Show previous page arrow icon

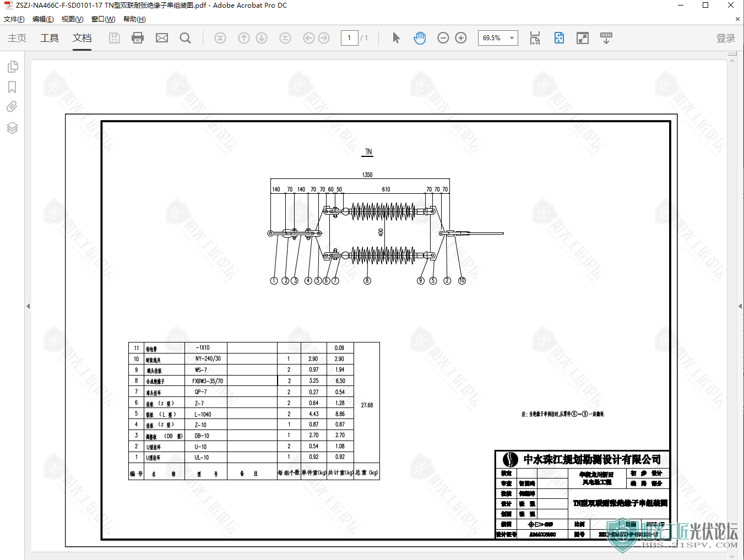pos(244,38)
